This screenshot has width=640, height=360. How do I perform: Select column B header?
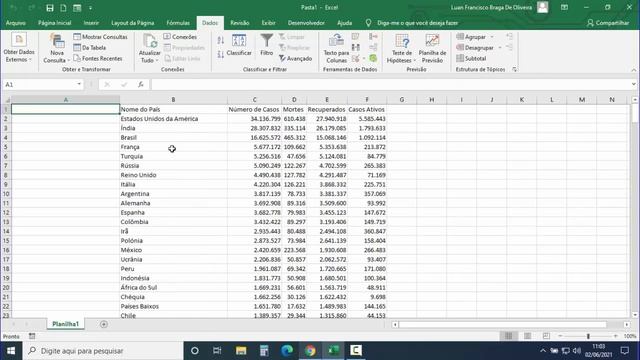[x=173, y=100]
